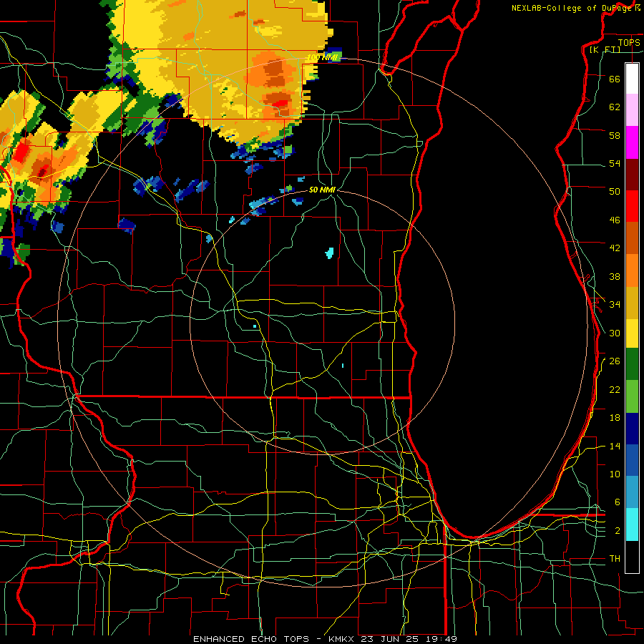644x644 pixels.
Task: Click the "NEXLAB-College of DuPage" header text
Action: pos(573,8)
